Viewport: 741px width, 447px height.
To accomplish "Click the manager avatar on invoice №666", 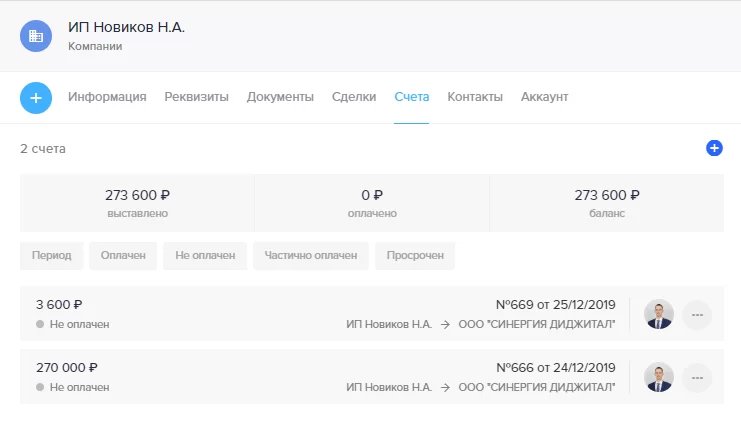I will point(659,377).
